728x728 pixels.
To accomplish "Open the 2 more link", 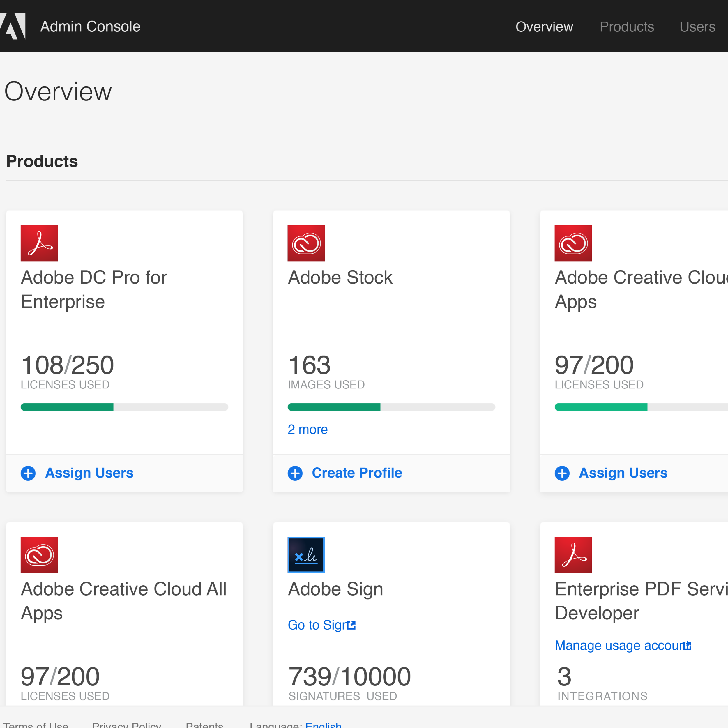I will 308,430.
